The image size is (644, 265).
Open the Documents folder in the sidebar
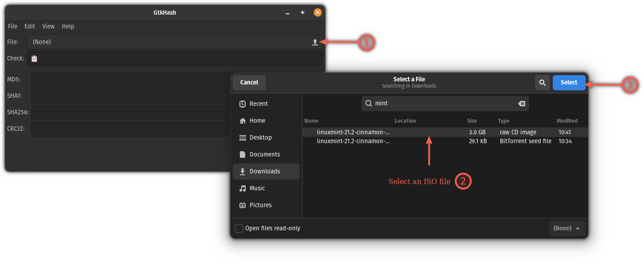coord(265,154)
